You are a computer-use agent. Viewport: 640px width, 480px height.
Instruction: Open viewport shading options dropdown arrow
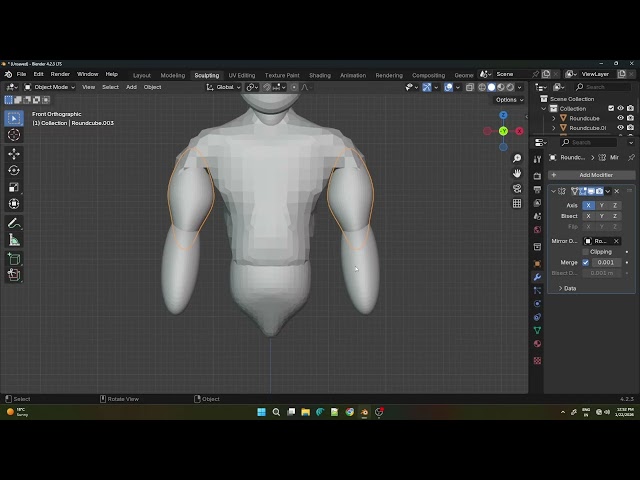point(520,87)
